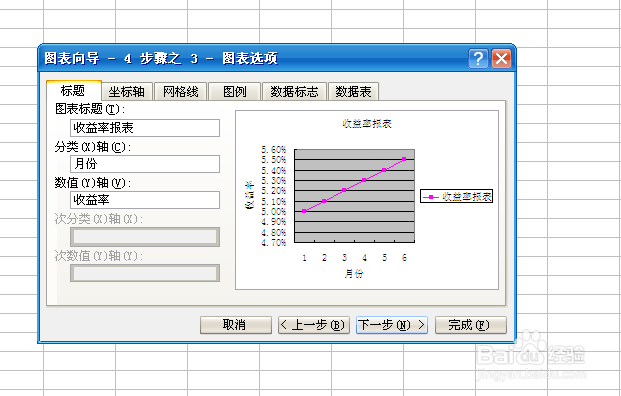The height and width of the screenshot is (396, 621).
Task: Click the 5.60% label on the Y axis
Action: (x=274, y=150)
